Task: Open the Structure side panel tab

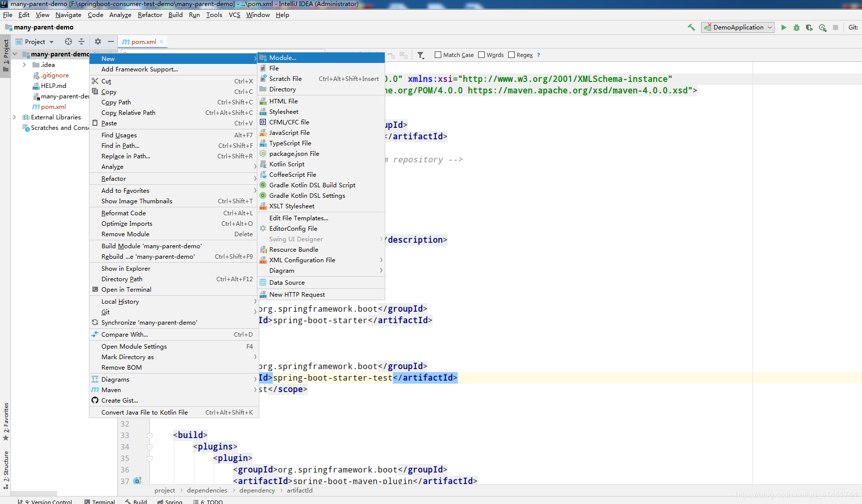Action: coord(6,470)
